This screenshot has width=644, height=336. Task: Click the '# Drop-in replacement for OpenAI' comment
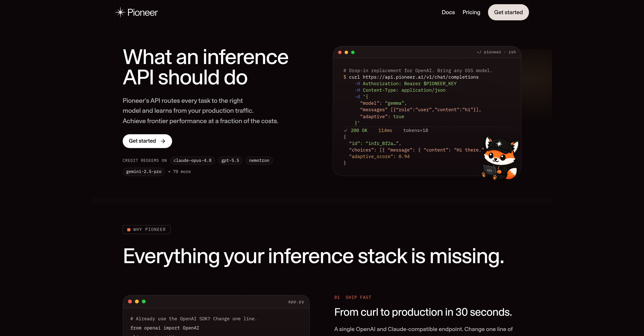click(417, 71)
